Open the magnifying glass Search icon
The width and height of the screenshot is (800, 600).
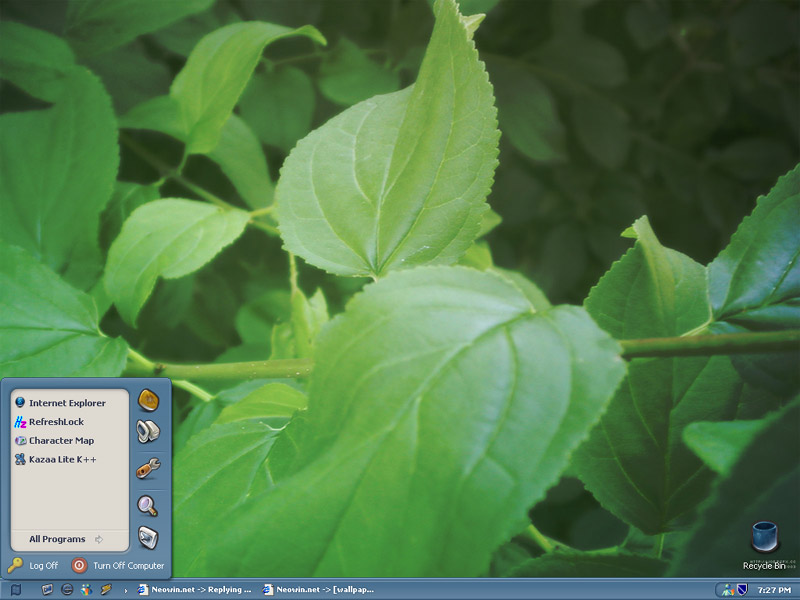click(147, 506)
